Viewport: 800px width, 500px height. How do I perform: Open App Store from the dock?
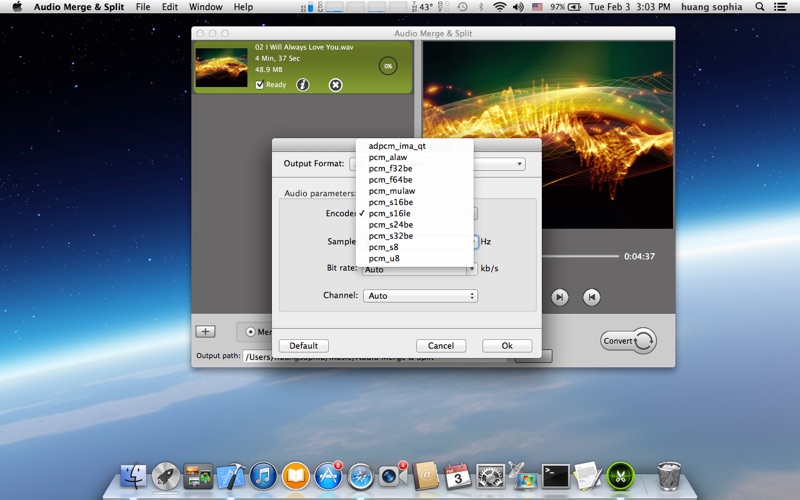[329, 475]
